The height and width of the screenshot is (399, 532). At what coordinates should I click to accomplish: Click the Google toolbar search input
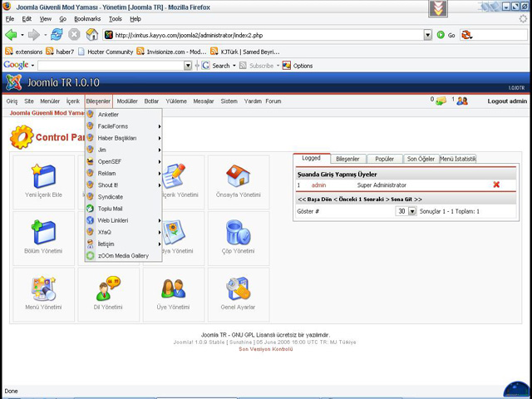pos(111,66)
